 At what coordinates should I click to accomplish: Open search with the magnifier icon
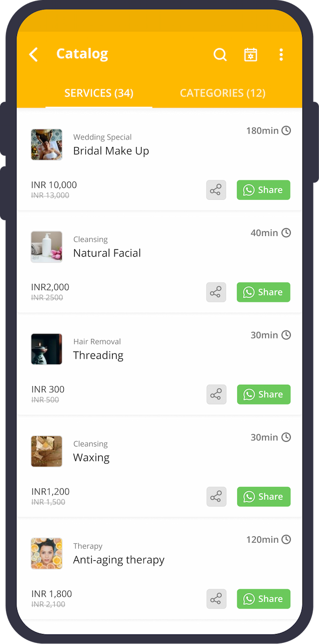220,54
